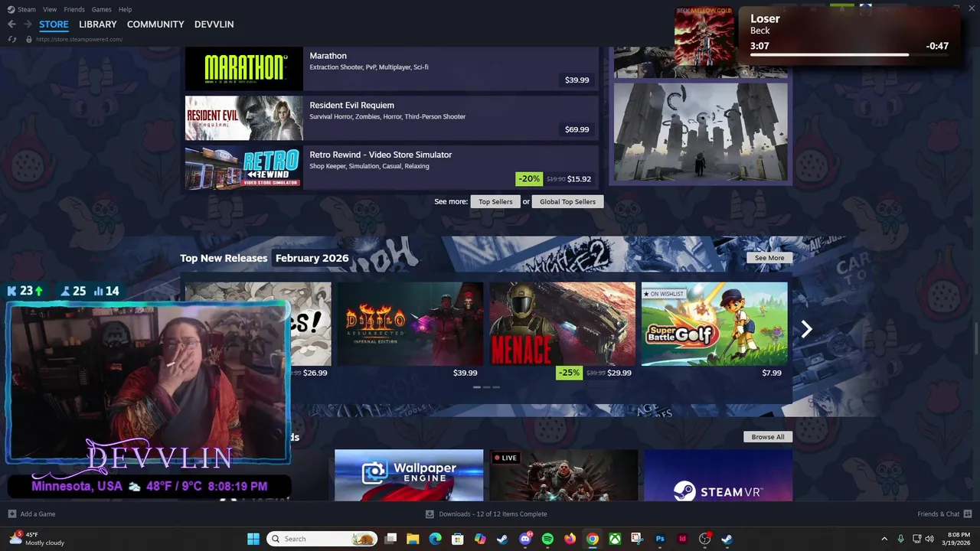980x551 pixels.
Task: Open the SteamVR tile
Action: (x=718, y=475)
